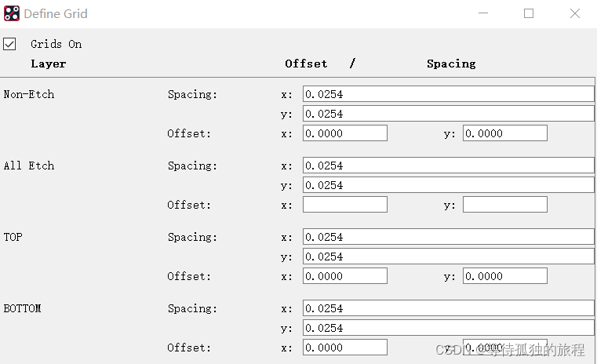The image size is (597, 364).
Task: Click All Etch spacing x field
Action: pyautogui.click(x=448, y=166)
